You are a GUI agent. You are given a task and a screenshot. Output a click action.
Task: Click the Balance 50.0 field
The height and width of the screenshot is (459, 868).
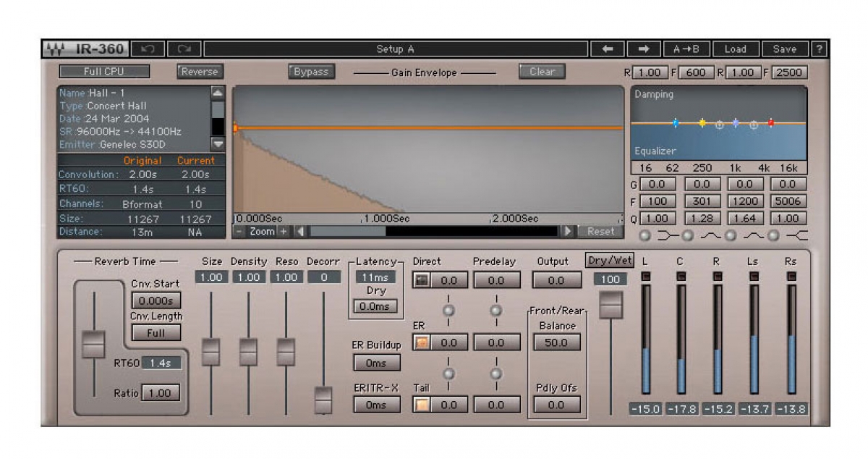(556, 342)
